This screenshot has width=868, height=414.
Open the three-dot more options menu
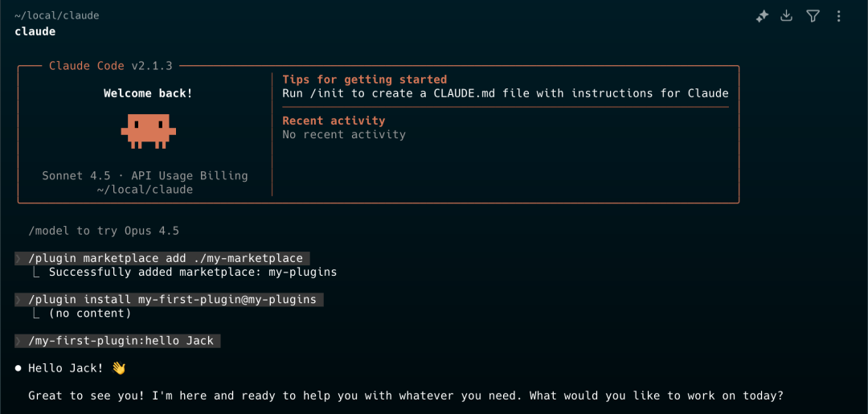pos(838,17)
